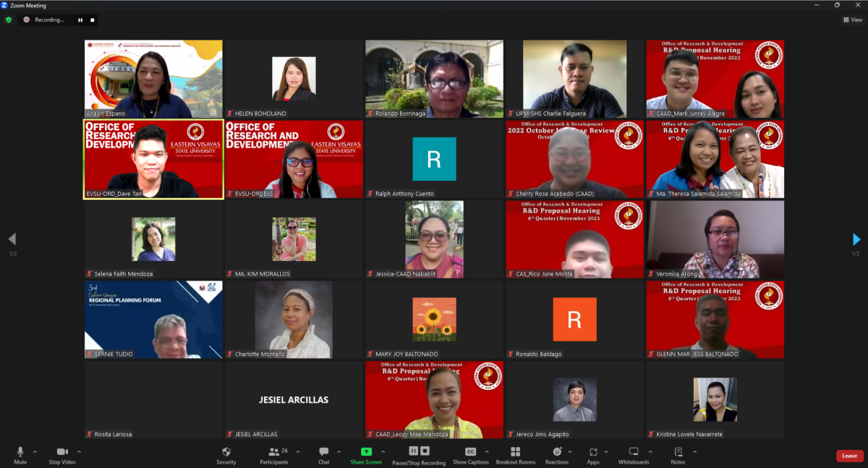Click the green encryption shield icon

[x=9, y=20]
